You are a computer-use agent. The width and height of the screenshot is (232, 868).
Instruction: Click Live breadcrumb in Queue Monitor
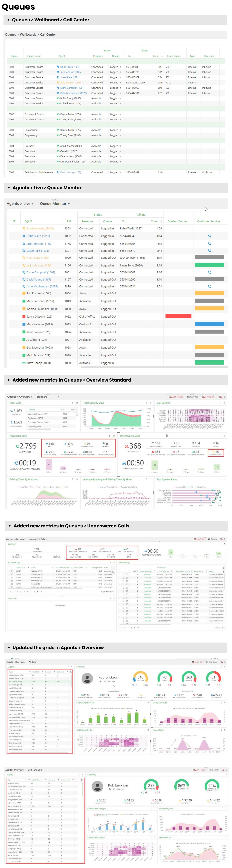tap(27, 204)
